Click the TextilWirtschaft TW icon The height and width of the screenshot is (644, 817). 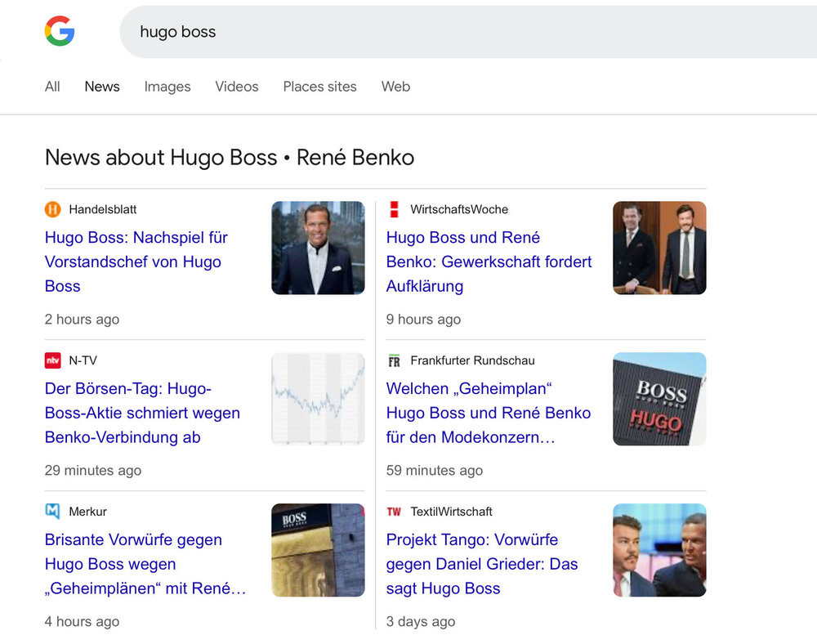click(395, 512)
